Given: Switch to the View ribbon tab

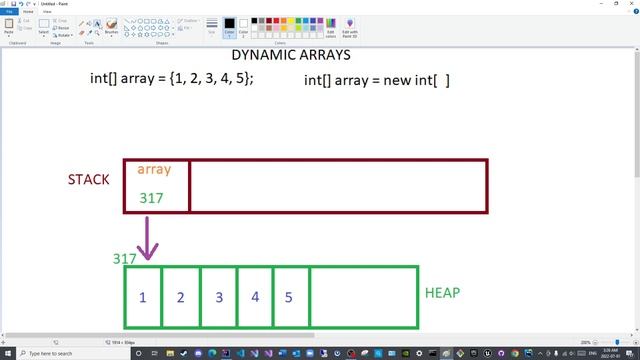Looking at the screenshot, I should pyautogui.click(x=47, y=11).
